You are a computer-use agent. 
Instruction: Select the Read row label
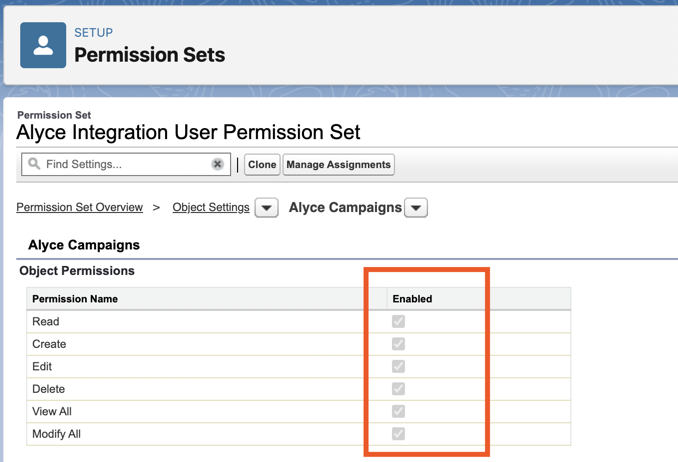coord(46,321)
